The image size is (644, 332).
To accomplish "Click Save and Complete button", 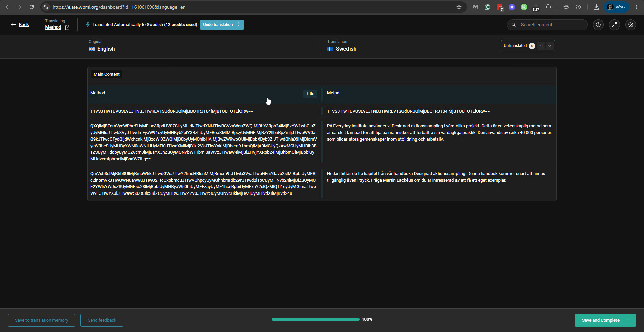I will (x=605, y=320).
